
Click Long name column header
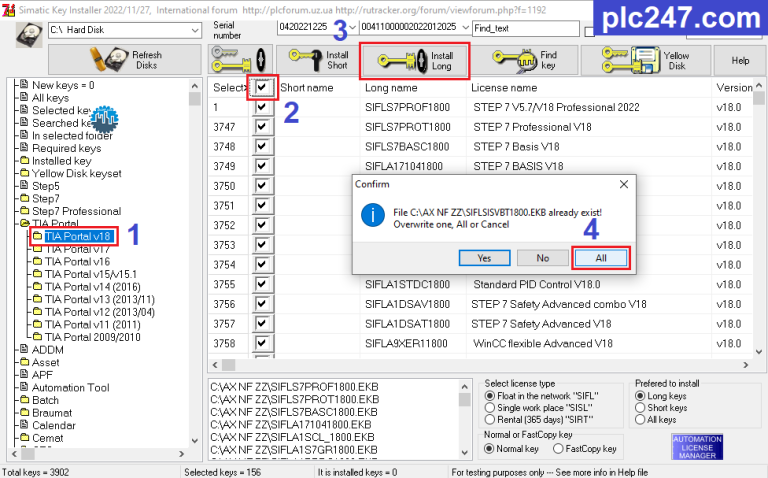(391, 88)
